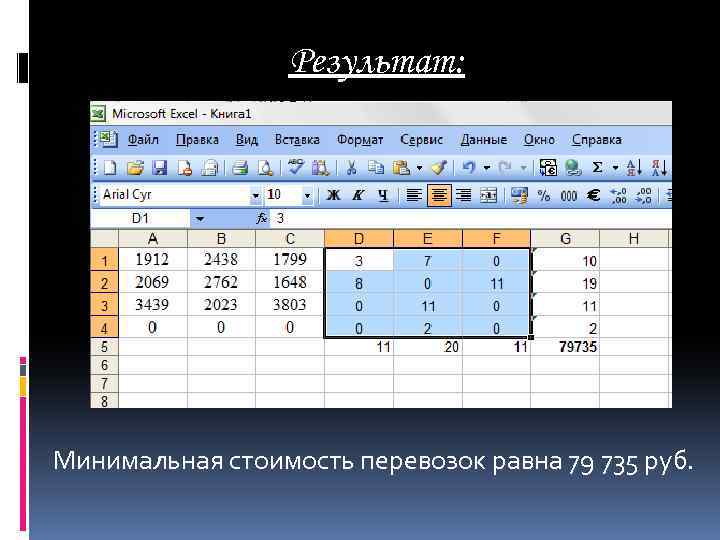The image size is (720, 540).
Task: Select cell B2 containing 2762
Action: tap(221, 282)
